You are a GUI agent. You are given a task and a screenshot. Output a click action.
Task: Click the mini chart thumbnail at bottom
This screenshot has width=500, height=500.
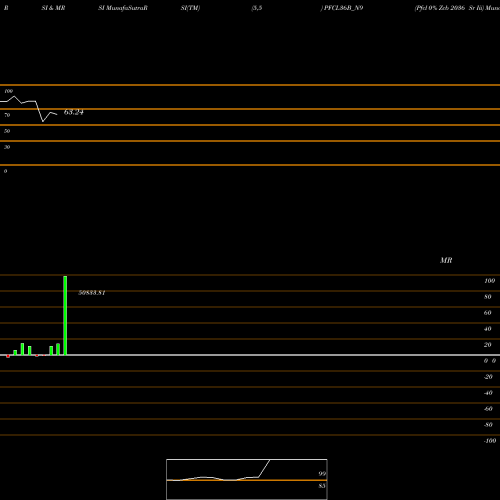[x=247, y=479]
